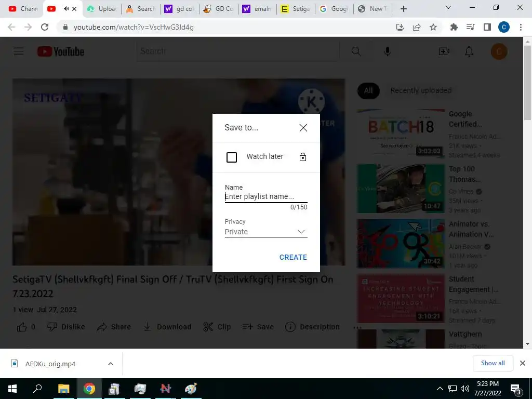Open the Windows notification center
The height and width of the screenshot is (399, 532).
(515, 389)
